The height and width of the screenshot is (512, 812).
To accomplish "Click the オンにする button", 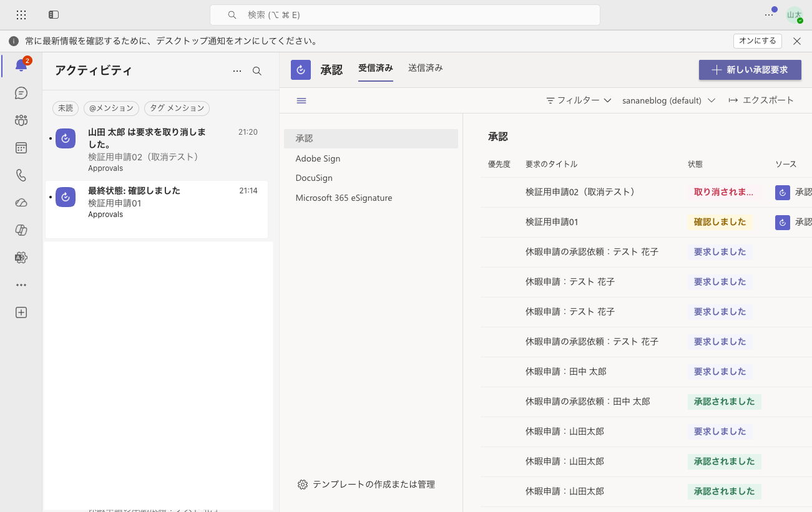I will pyautogui.click(x=757, y=41).
